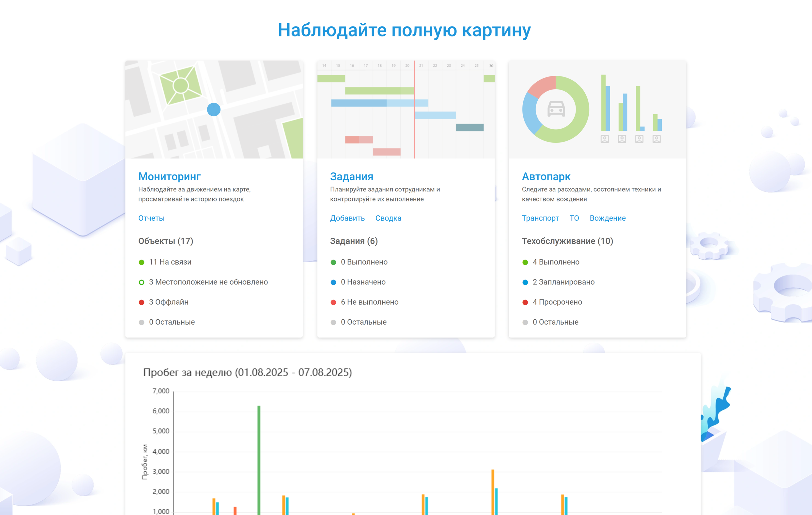Open the Мониторинг section heading
Image resolution: width=812 pixels, height=515 pixels.
tap(169, 176)
